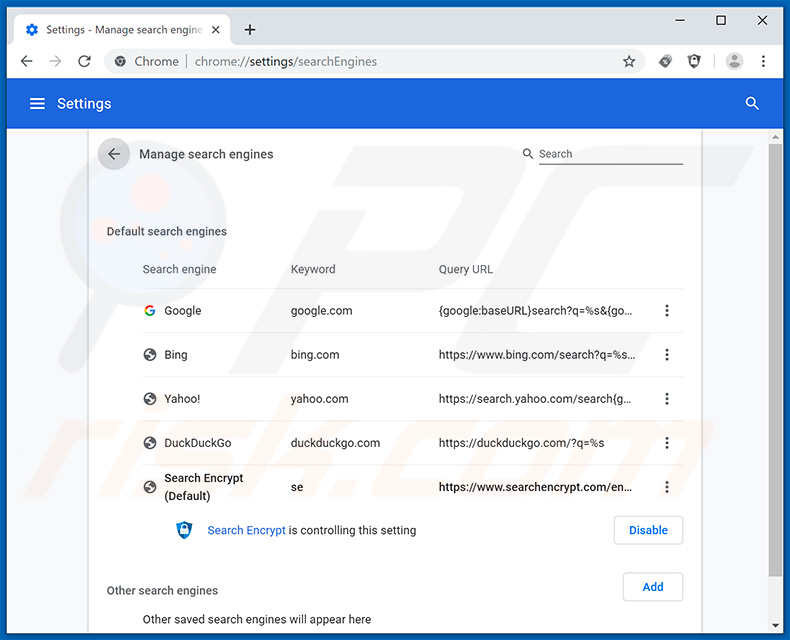Select the Settings - Manage search engines tab

122,30
